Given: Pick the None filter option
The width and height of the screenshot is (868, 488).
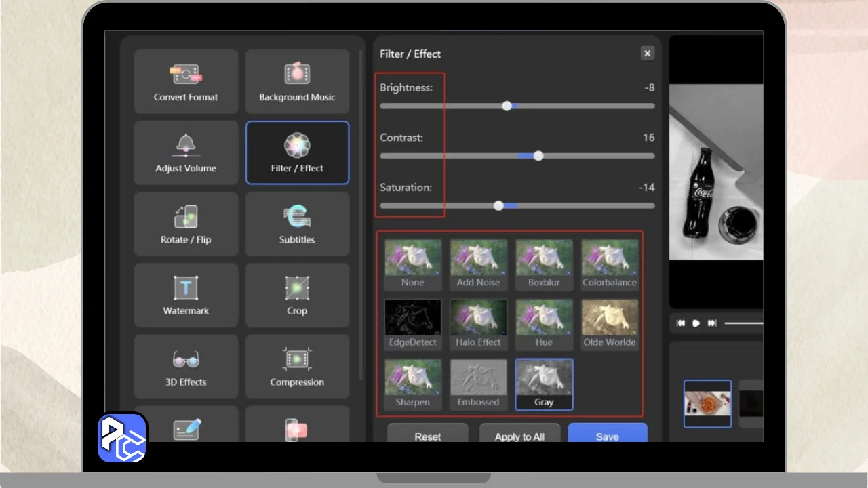Looking at the screenshot, I should 413,264.
